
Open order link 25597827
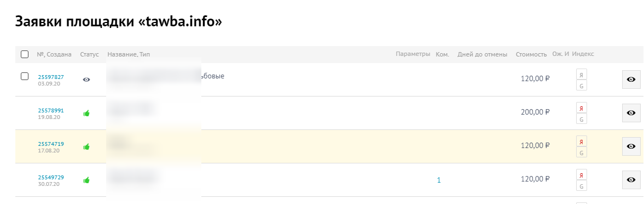51,77
